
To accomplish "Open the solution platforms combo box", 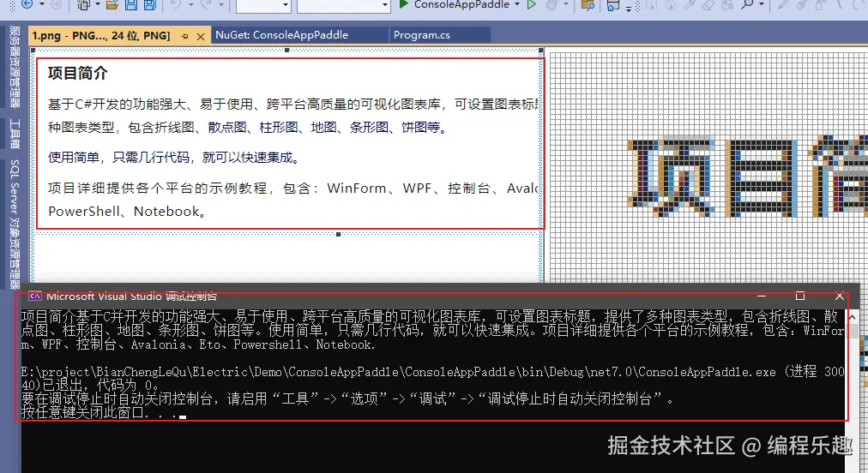I will (x=343, y=5).
